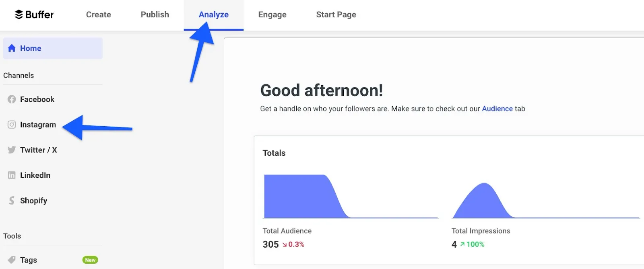Click the Home house icon
This screenshot has width=644, height=269.
coord(12,48)
